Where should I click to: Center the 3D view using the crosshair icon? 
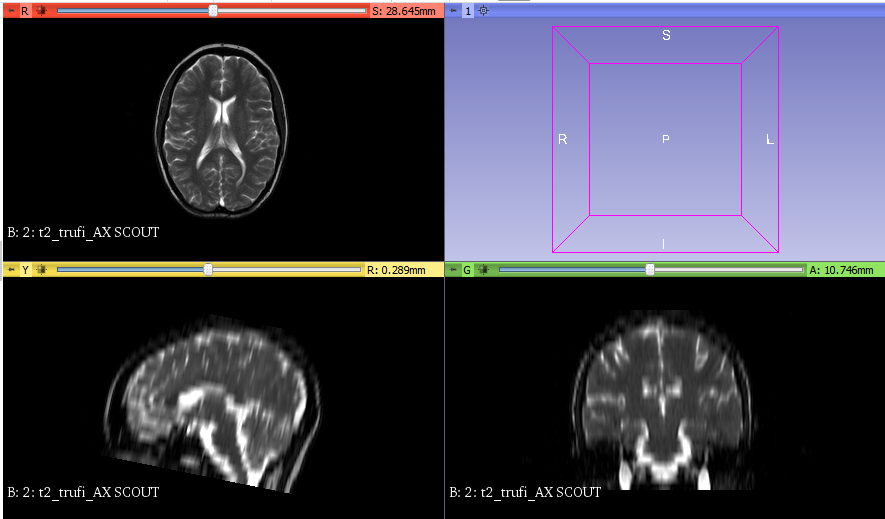coord(484,11)
